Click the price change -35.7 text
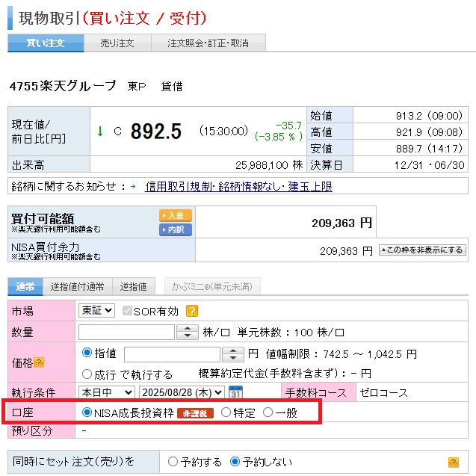The width and height of the screenshot is (476, 476). pos(288,126)
